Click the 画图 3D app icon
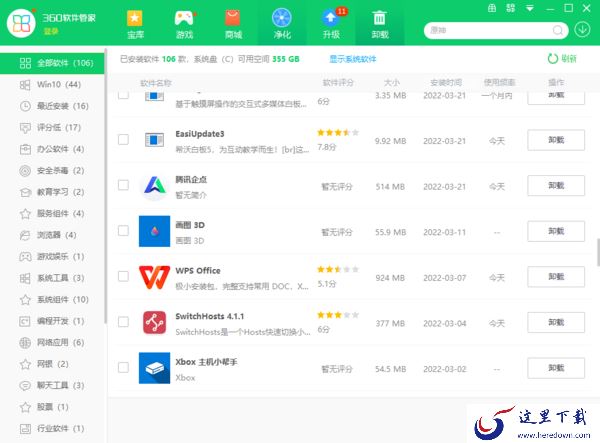The height and width of the screenshot is (443, 600). click(x=154, y=231)
